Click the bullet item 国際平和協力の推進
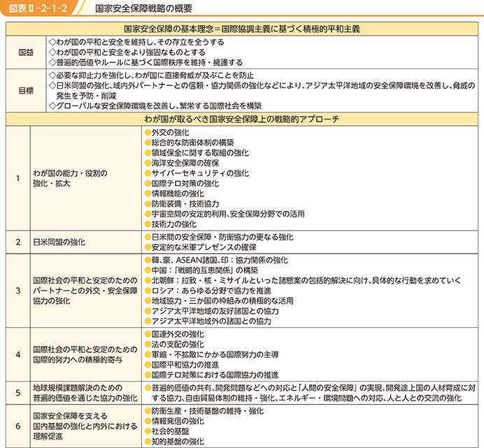The image size is (484, 448). 182,365
